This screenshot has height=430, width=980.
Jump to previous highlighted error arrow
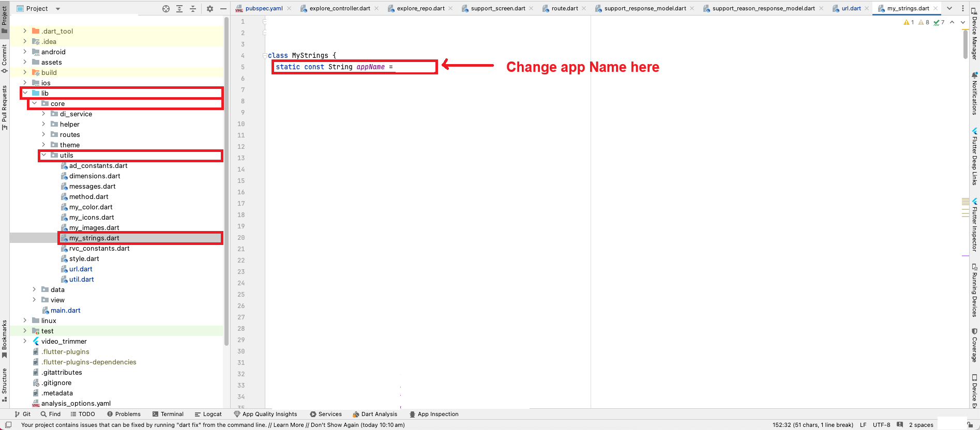point(952,22)
